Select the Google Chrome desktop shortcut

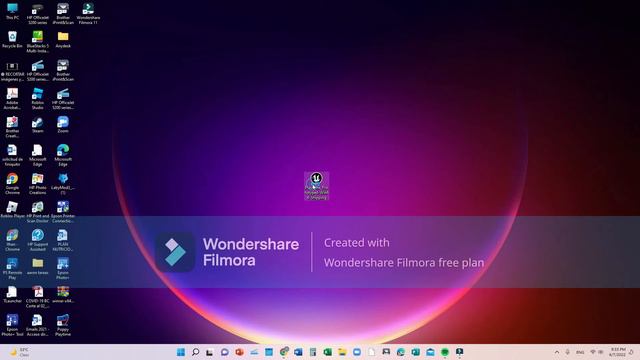[12, 184]
